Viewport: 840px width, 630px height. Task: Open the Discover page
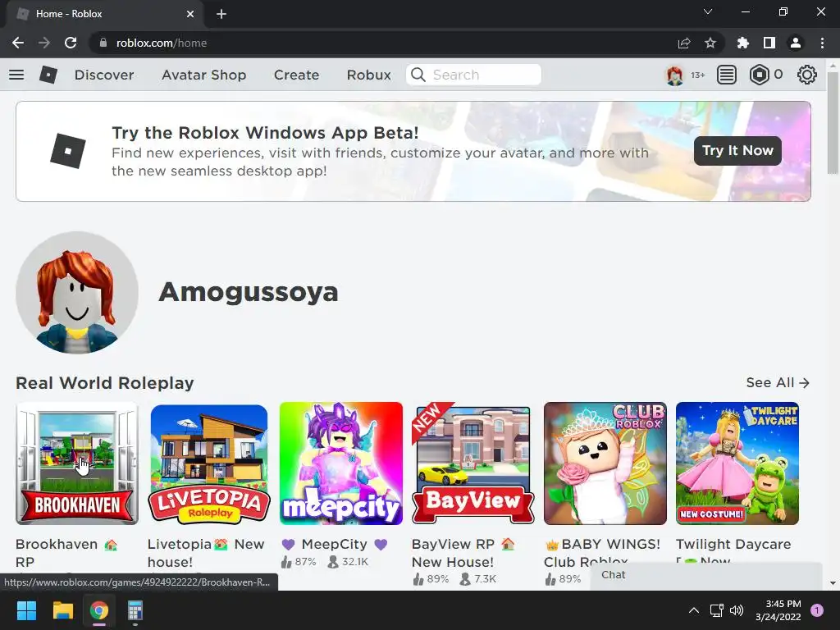tap(104, 75)
